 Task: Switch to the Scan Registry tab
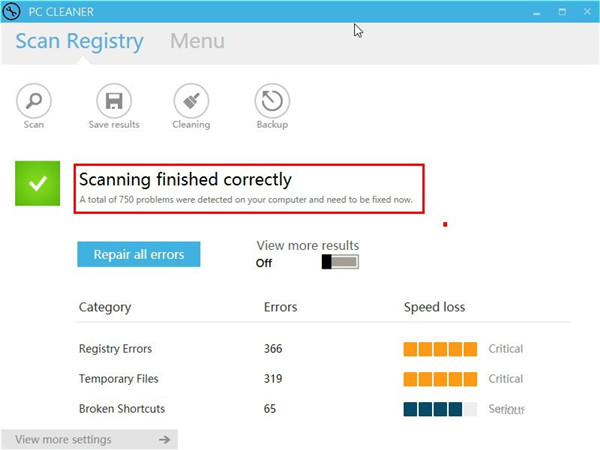(80, 42)
